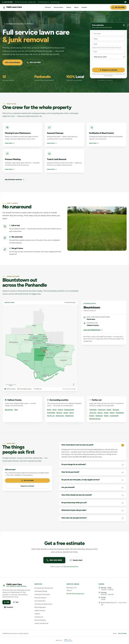Click the Trash & Junk Removal truck icon

(49, 154)
